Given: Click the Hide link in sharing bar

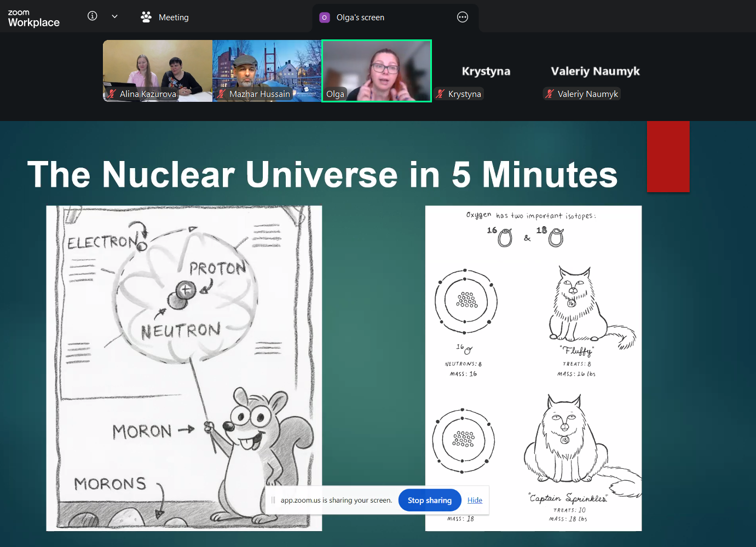Looking at the screenshot, I should 475,500.
